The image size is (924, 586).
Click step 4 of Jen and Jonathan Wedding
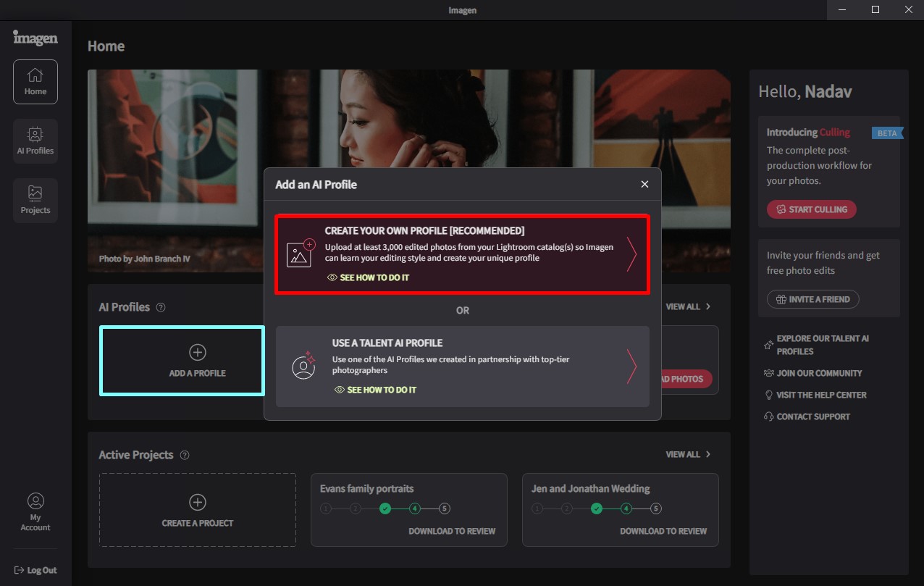click(626, 508)
